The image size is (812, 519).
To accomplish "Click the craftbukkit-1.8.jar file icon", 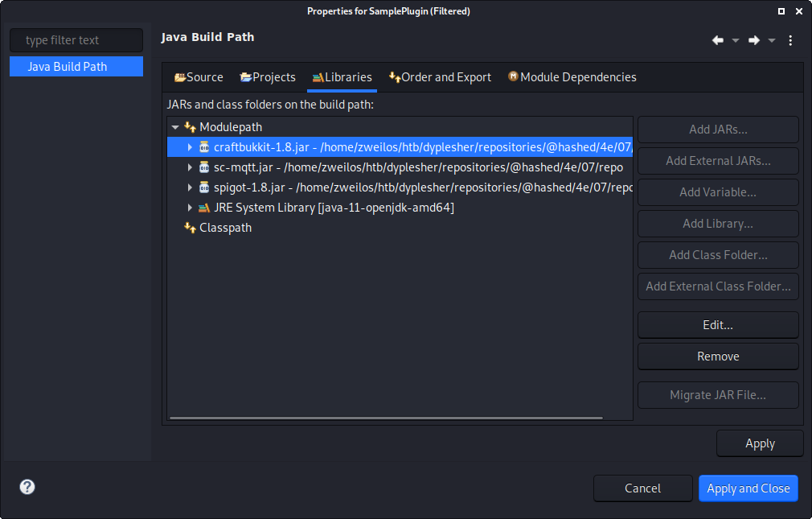I will click(204, 147).
